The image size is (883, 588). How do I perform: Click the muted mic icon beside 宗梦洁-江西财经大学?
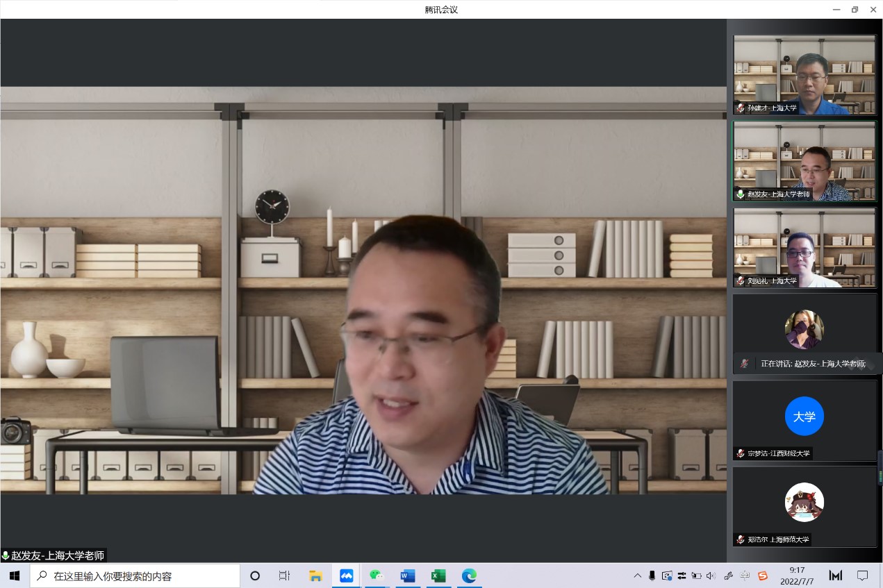(741, 453)
